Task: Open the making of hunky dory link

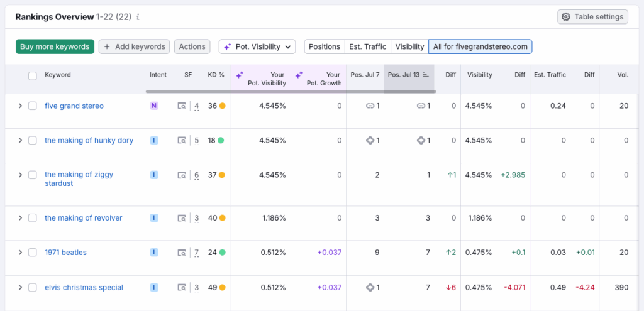Action: (89, 140)
